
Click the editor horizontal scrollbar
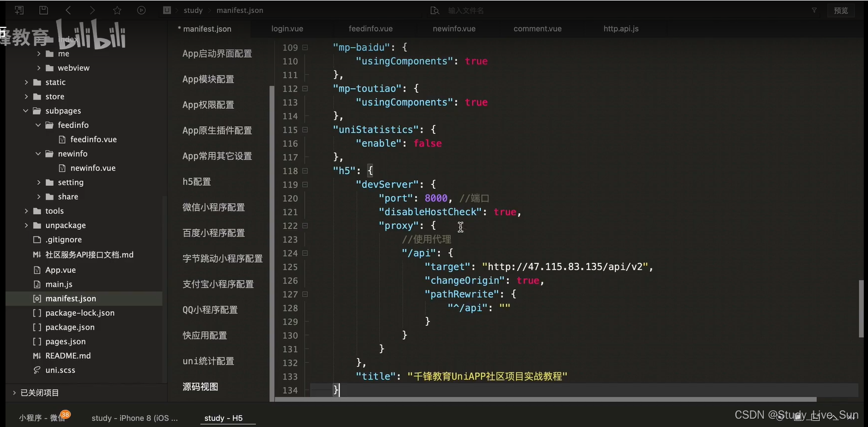tap(546, 400)
